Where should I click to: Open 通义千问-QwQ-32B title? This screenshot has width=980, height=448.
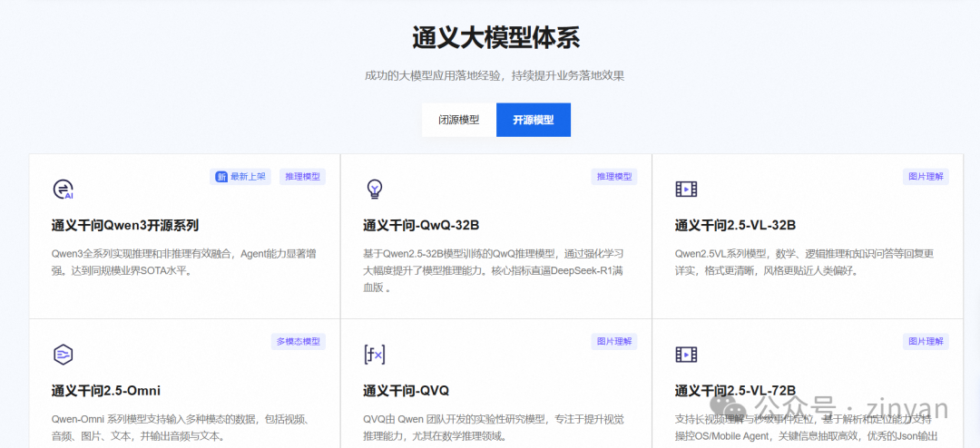pyautogui.click(x=421, y=226)
